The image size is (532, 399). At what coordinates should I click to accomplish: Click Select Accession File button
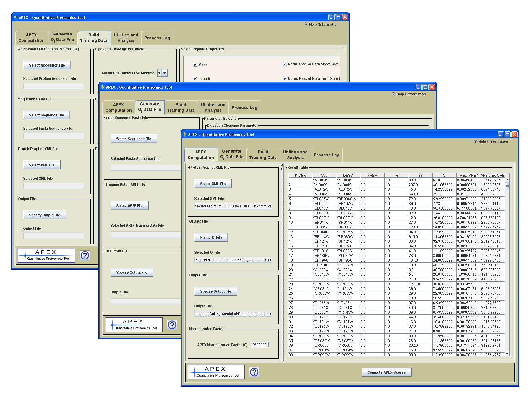[x=47, y=65]
